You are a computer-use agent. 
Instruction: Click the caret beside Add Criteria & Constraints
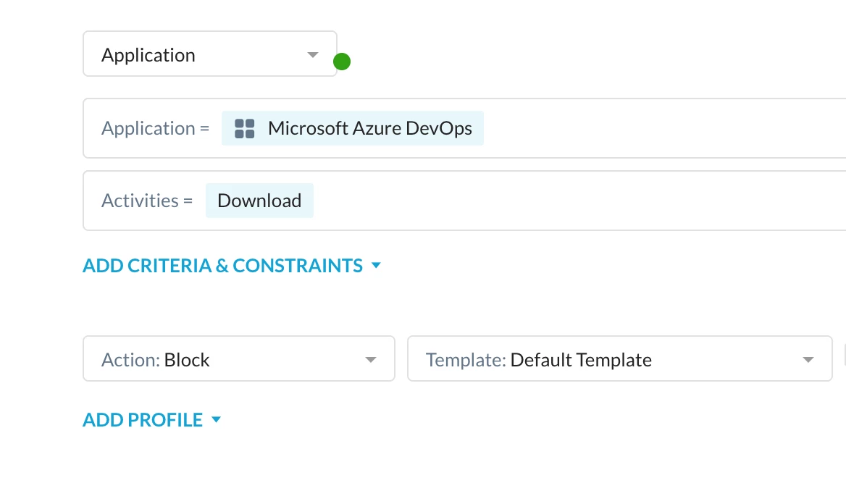click(x=376, y=266)
